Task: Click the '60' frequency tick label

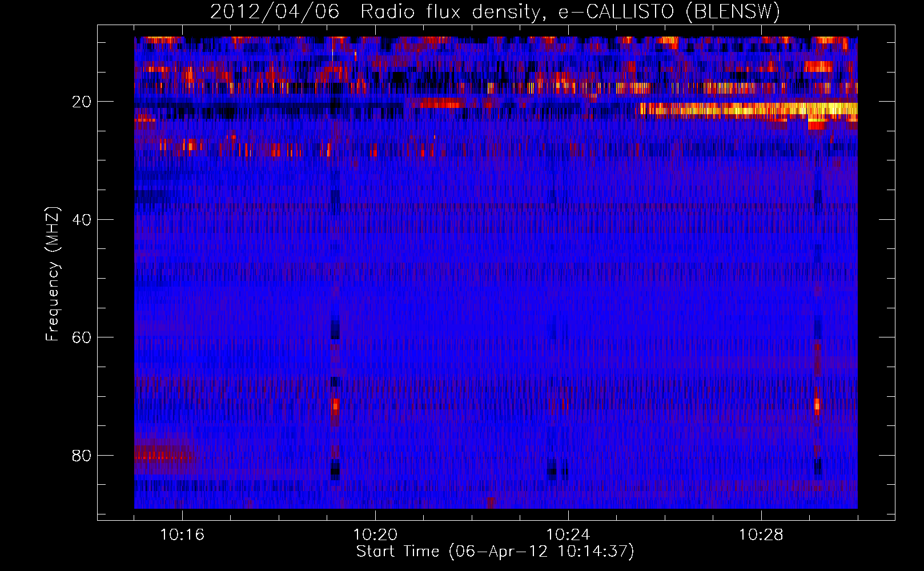Action: coord(82,337)
